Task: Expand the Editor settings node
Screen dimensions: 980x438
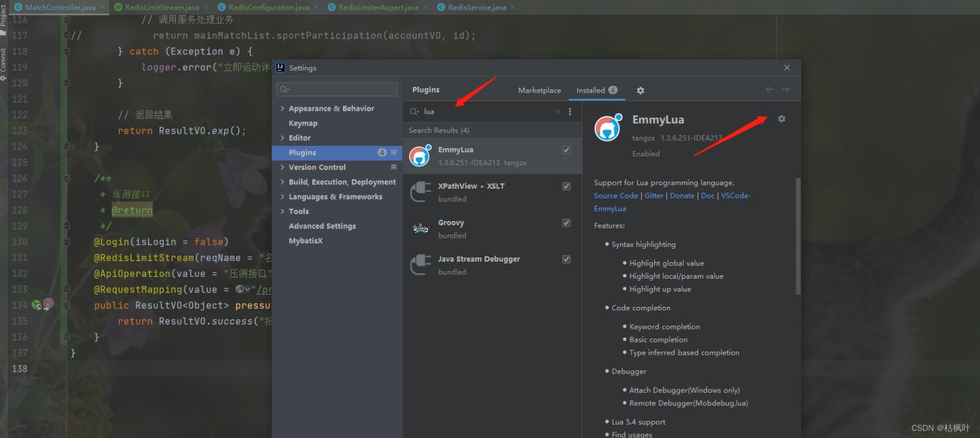Action: (282, 138)
